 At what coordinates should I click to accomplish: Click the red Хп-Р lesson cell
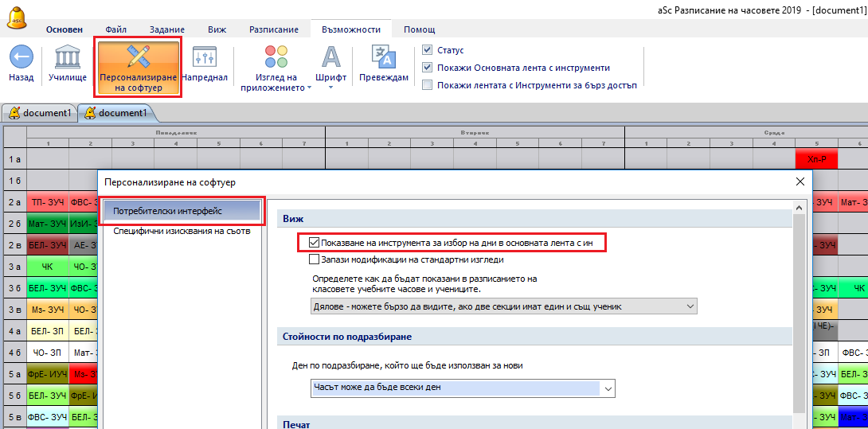point(816,159)
